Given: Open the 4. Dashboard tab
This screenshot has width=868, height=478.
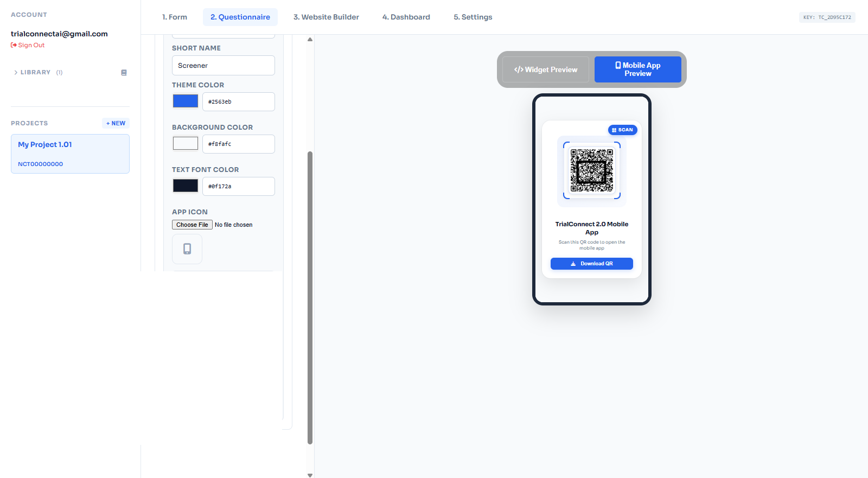Looking at the screenshot, I should pyautogui.click(x=406, y=17).
